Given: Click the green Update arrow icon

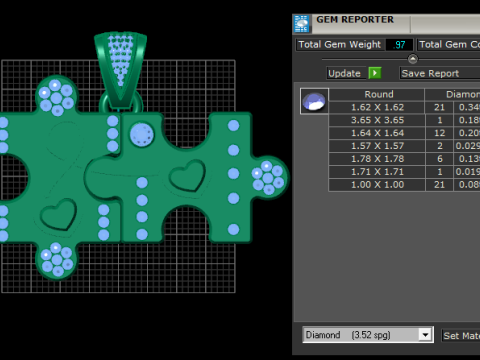Looking at the screenshot, I should coord(375,73).
